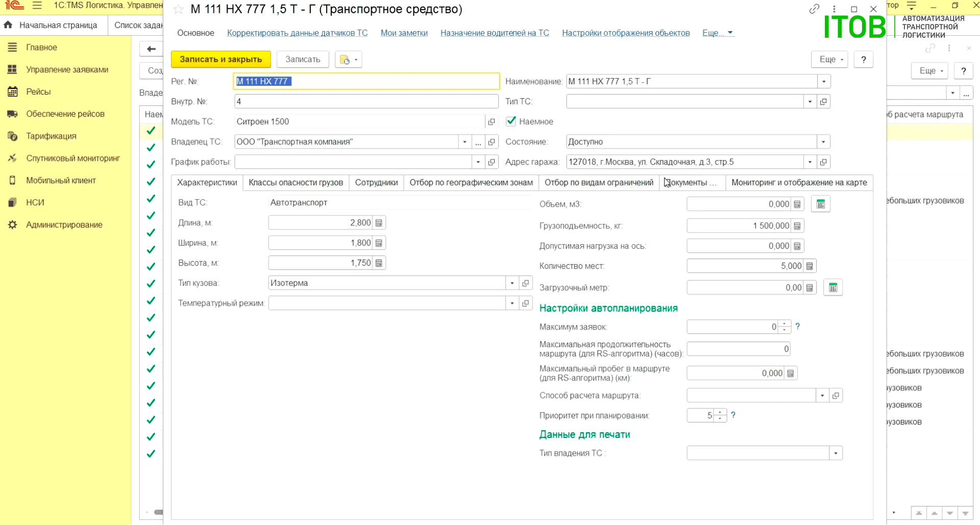Open Спутниковый мониторинг in sidebar
The image size is (980, 525).
(73, 158)
